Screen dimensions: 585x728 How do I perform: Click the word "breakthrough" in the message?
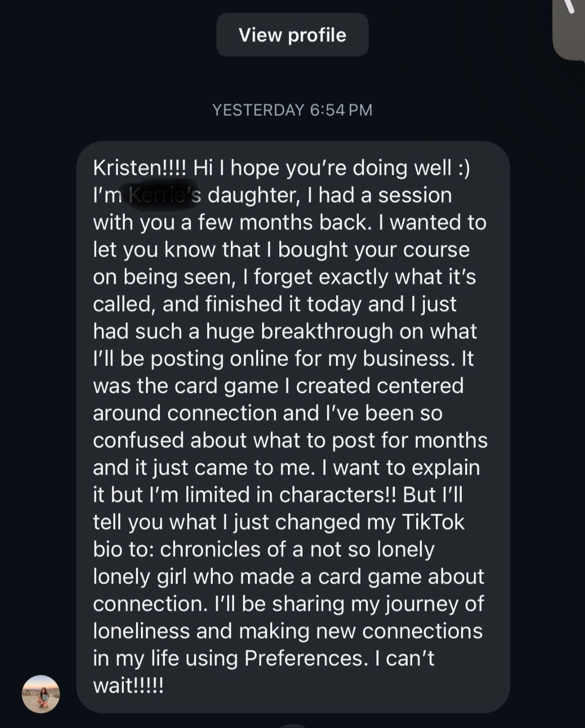tap(327, 332)
